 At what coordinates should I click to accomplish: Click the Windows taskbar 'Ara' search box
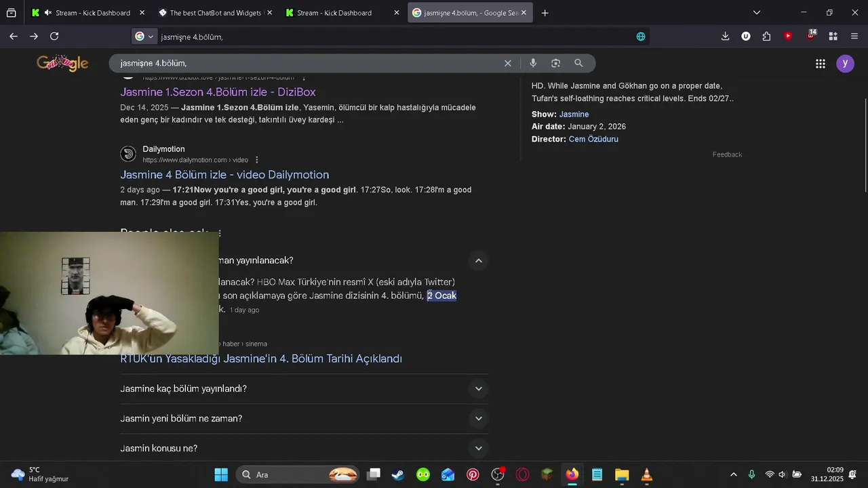[298, 474]
